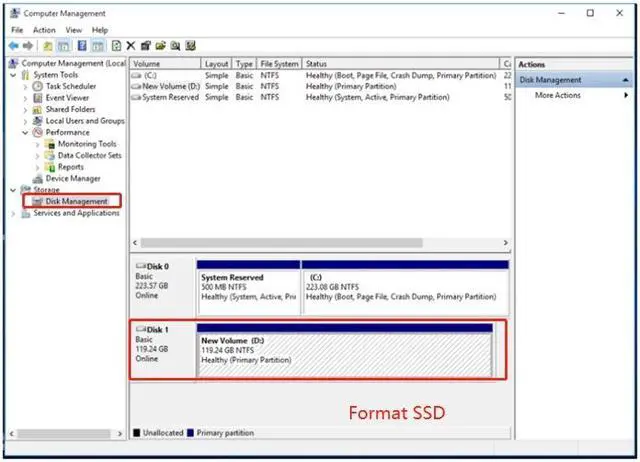Collapse the System Tools tree node
640x462 pixels.
tap(14, 75)
